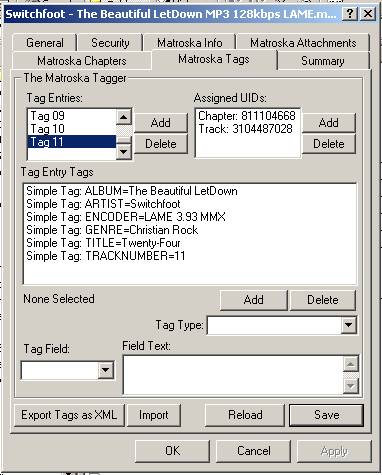The height and width of the screenshot is (475, 382).
Task: Open the General tab
Action: pyautogui.click(x=45, y=43)
